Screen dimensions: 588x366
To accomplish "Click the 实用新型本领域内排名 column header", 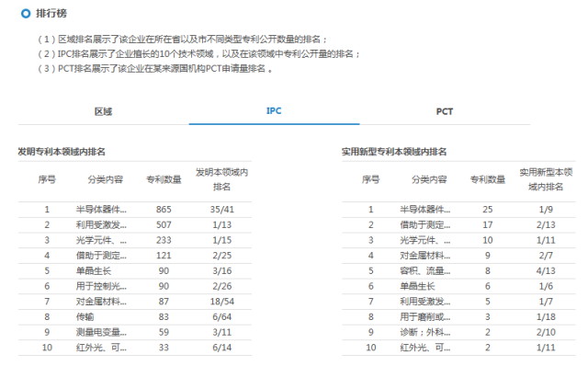I will click(x=546, y=179).
